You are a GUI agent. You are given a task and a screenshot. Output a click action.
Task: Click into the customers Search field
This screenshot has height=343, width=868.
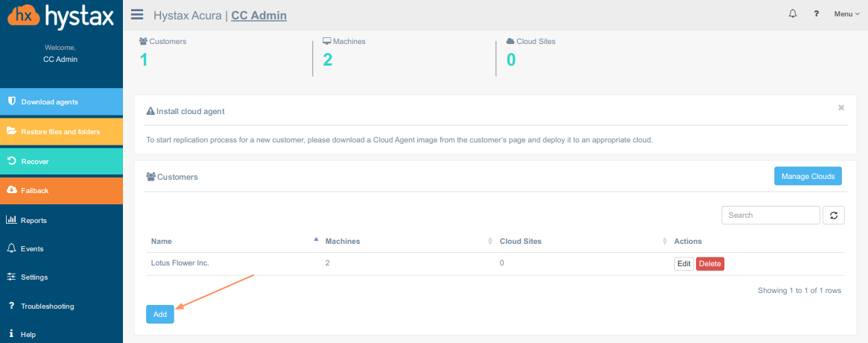(x=770, y=215)
